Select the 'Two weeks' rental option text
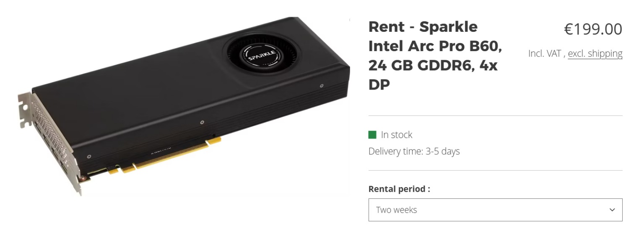This screenshot has height=231, width=644. click(x=397, y=210)
